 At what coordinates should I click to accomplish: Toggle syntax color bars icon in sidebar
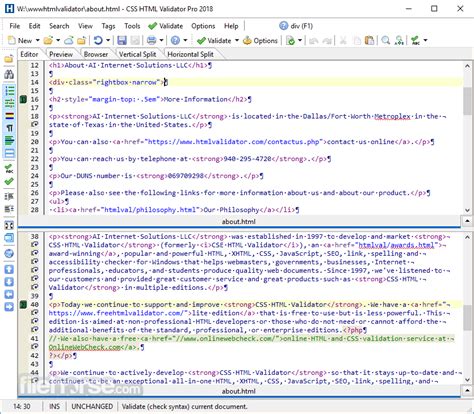tap(9, 116)
